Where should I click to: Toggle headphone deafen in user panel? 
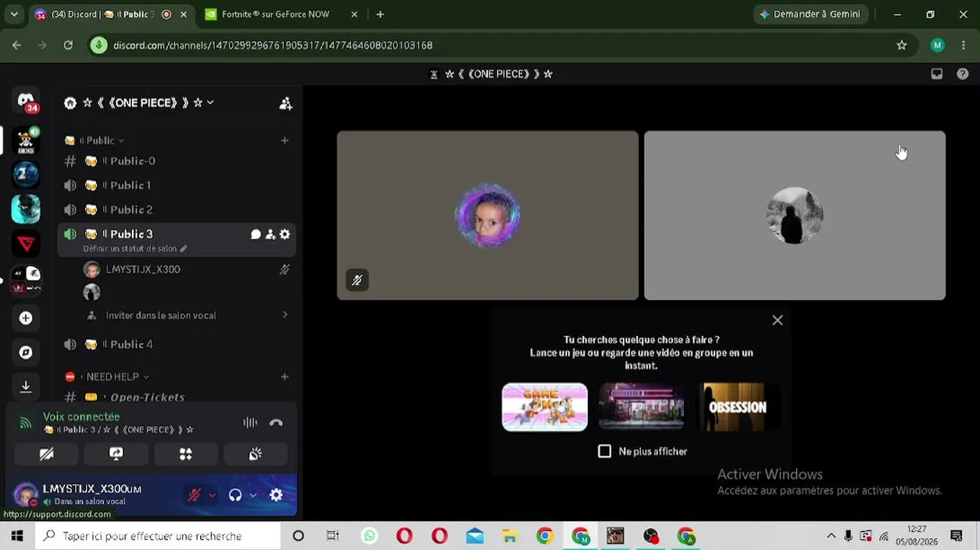pos(235,495)
